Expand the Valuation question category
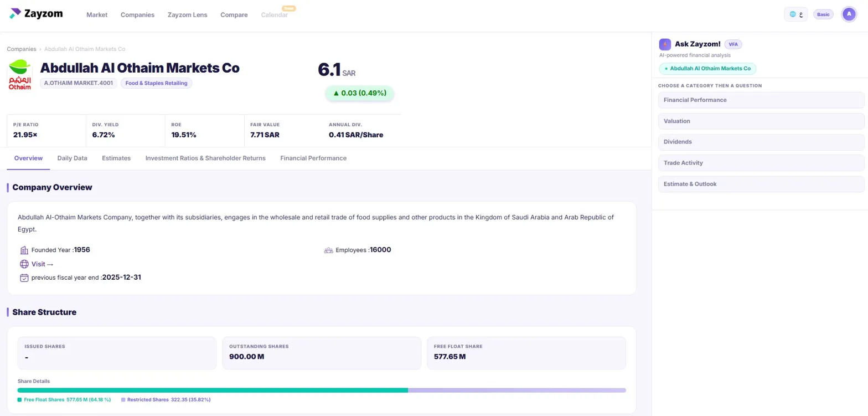The width and height of the screenshot is (868, 416). pos(761,121)
